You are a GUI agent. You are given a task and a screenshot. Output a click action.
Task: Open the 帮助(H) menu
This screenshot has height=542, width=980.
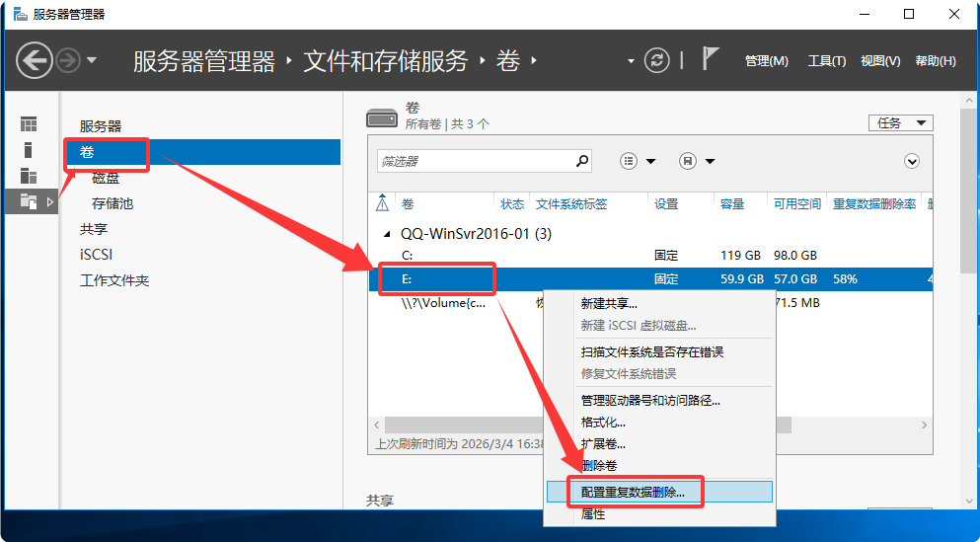[935, 60]
